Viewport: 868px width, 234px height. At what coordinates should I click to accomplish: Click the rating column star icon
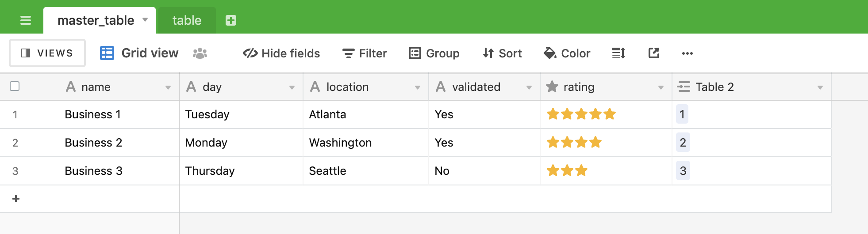pyautogui.click(x=552, y=87)
